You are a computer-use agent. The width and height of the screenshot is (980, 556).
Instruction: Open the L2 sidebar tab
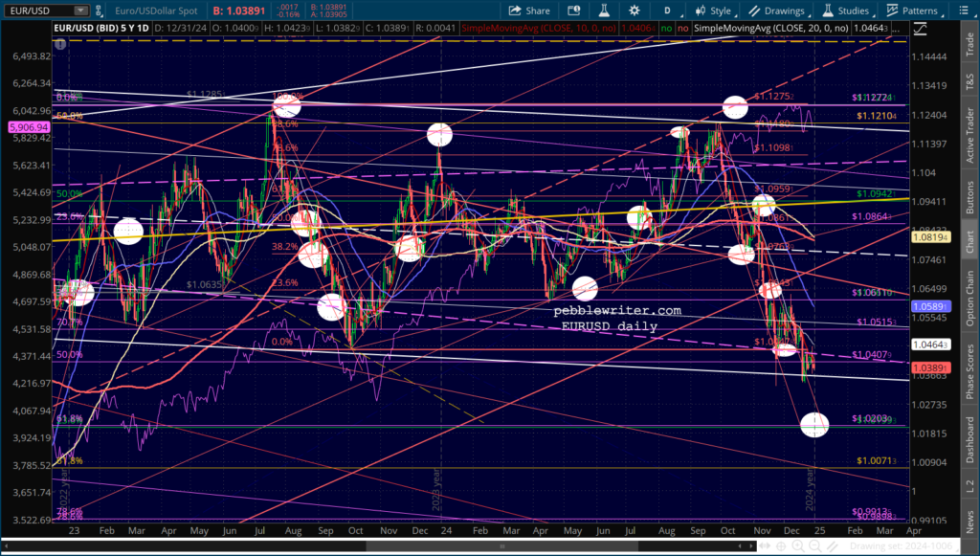(x=969, y=484)
